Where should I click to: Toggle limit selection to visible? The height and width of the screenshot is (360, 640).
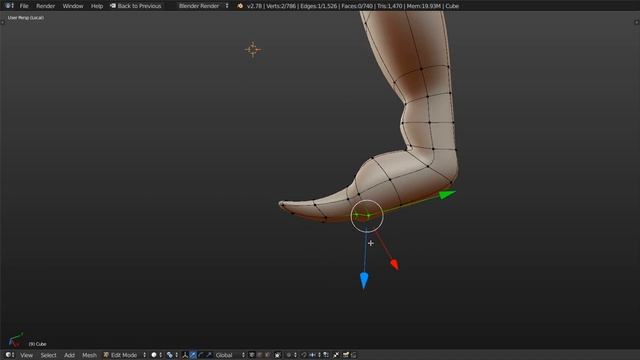[x=278, y=355]
